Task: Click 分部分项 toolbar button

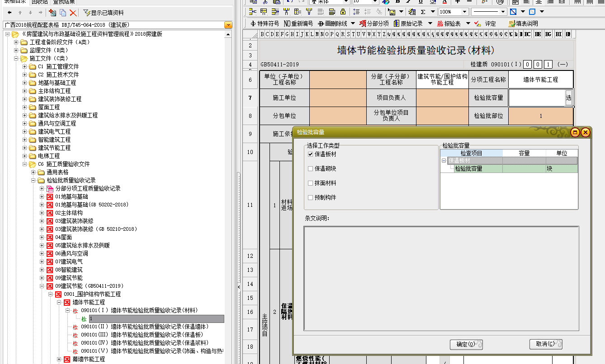Action: (373, 23)
